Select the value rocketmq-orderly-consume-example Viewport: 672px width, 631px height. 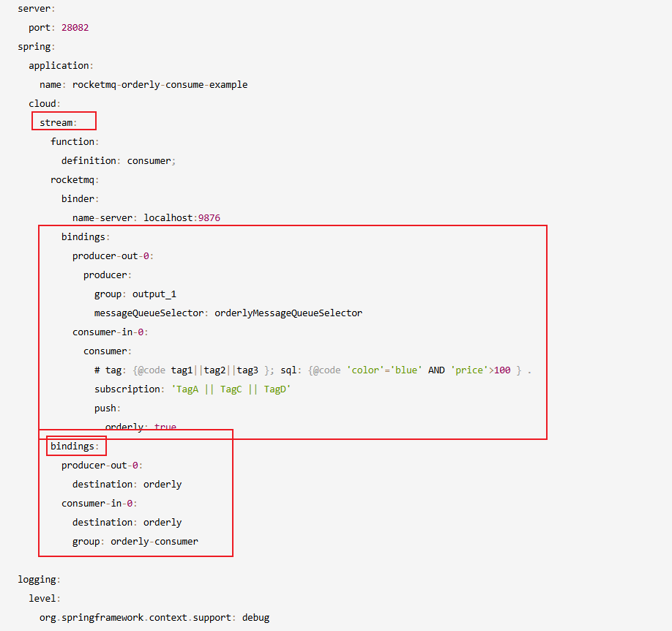click(160, 84)
